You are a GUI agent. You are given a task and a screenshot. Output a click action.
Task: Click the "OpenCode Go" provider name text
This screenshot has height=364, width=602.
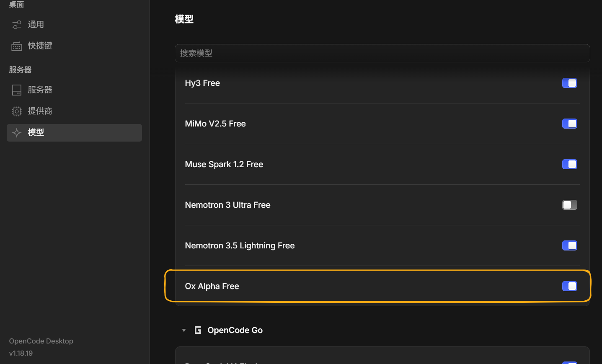click(x=235, y=330)
